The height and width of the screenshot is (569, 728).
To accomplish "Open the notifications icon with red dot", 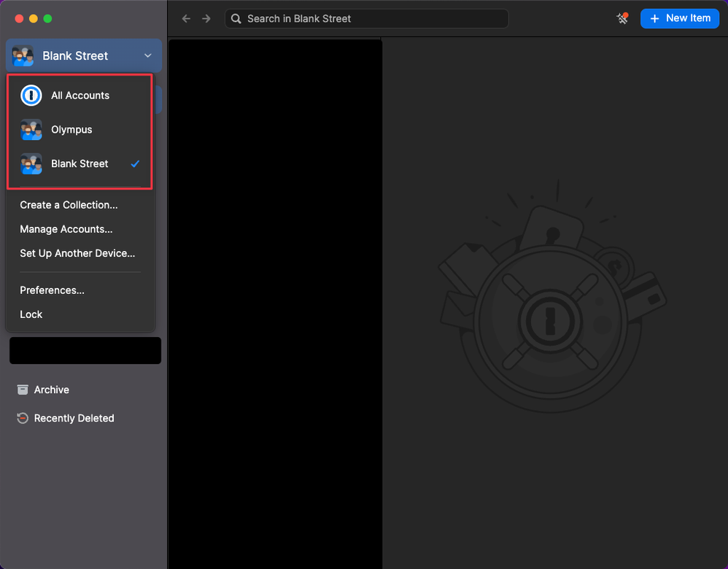I will [622, 18].
